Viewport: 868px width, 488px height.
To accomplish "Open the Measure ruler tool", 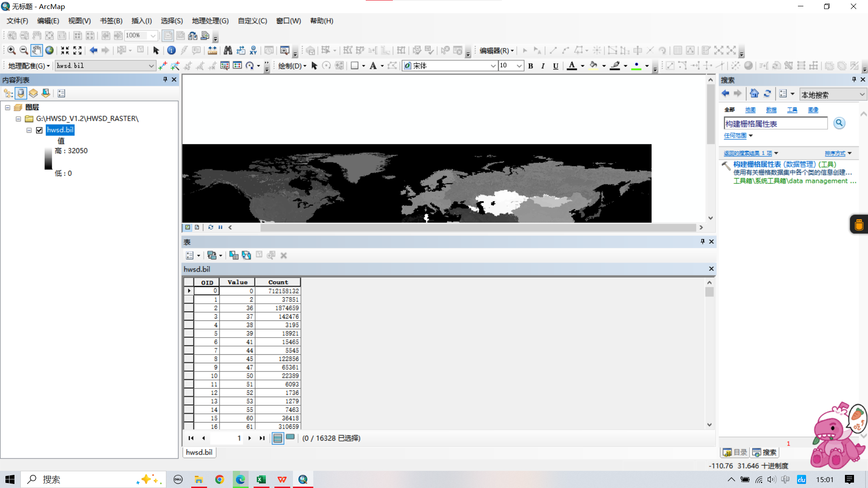I will point(212,51).
